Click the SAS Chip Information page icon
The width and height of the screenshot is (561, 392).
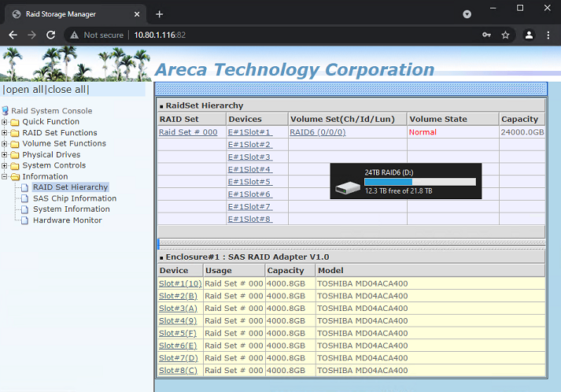24,198
